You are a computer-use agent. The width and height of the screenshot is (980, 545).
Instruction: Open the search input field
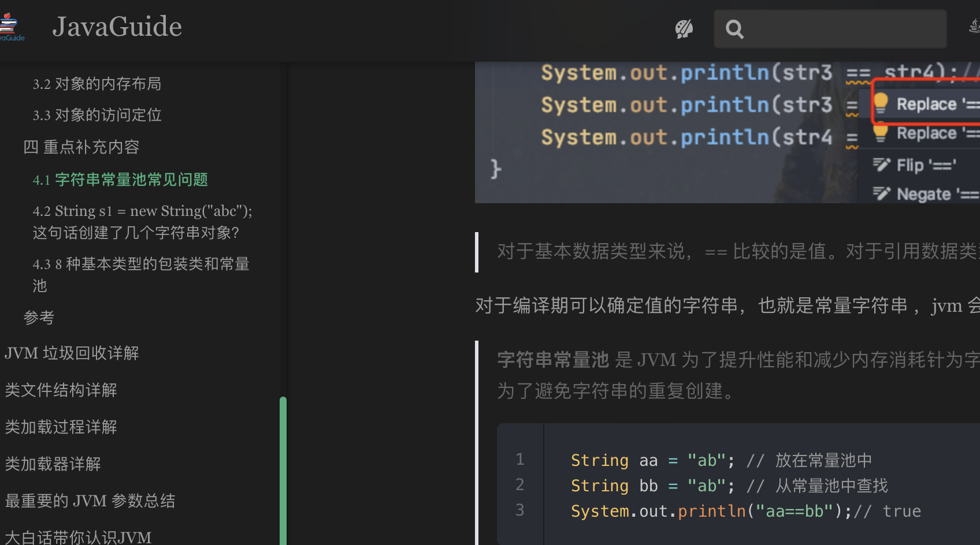click(x=830, y=29)
